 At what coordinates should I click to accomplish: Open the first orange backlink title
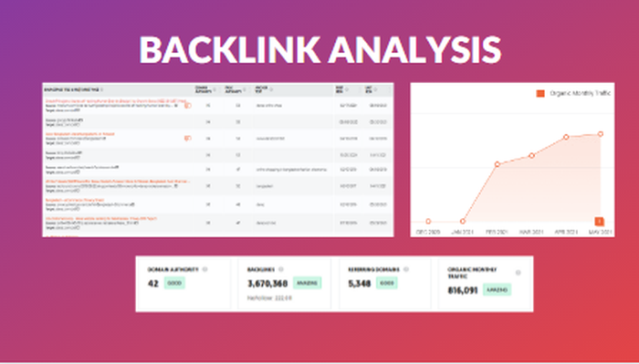pyautogui.click(x=116, y=100)
